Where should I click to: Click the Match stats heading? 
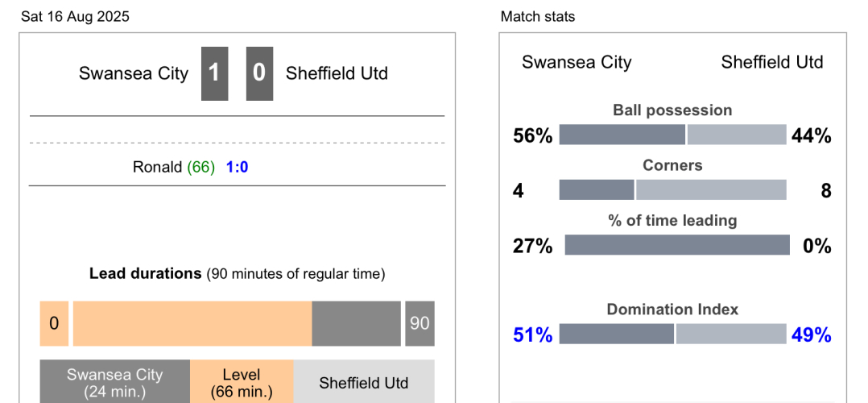(538, 17)
